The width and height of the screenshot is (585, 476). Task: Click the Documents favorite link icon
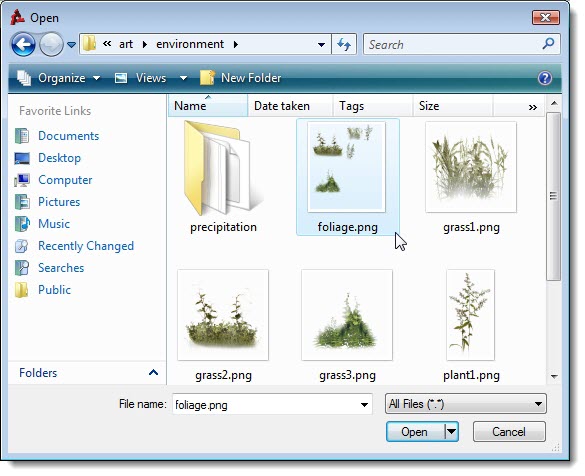(x=22, y=136)
